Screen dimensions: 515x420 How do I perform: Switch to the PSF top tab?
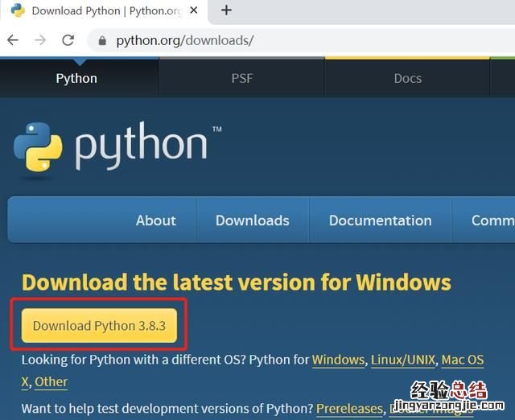point(241,78)
